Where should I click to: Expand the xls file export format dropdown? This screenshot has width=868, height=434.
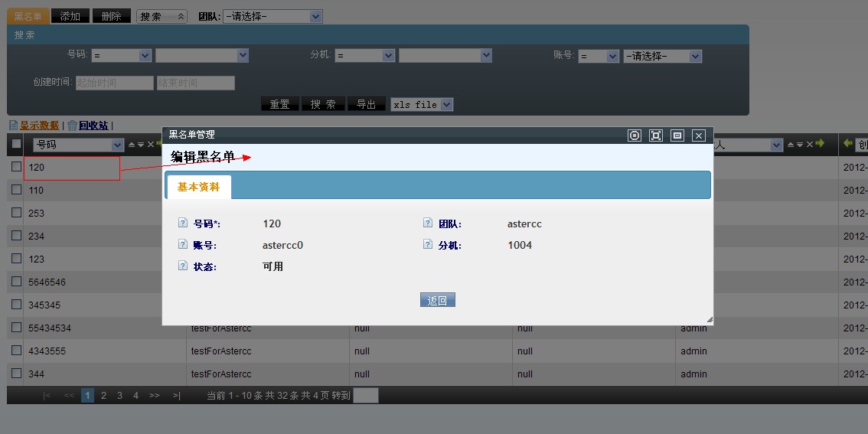422,105
